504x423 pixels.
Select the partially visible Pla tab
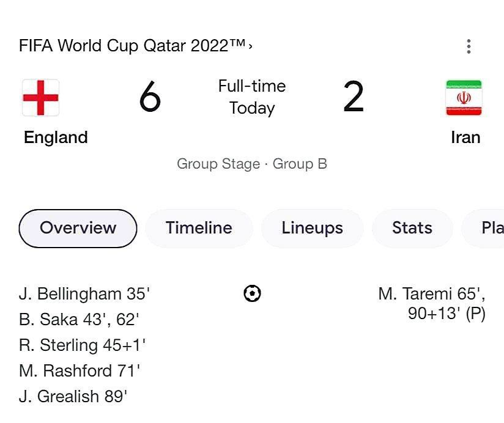click(x=483, y=229)
